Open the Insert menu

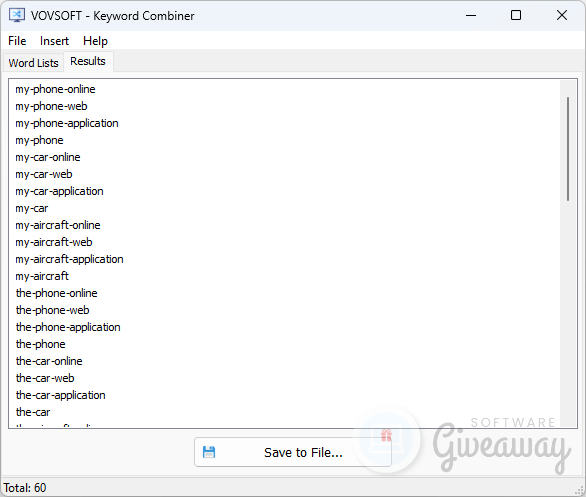tap(54, 41)
